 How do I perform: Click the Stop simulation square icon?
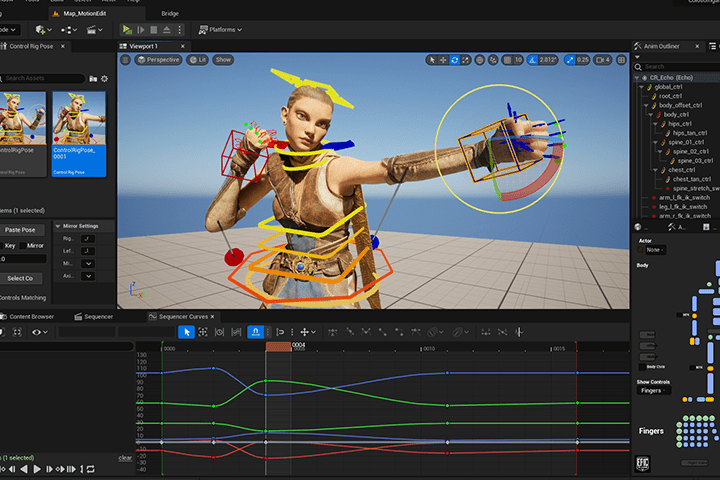click(154, 30)
